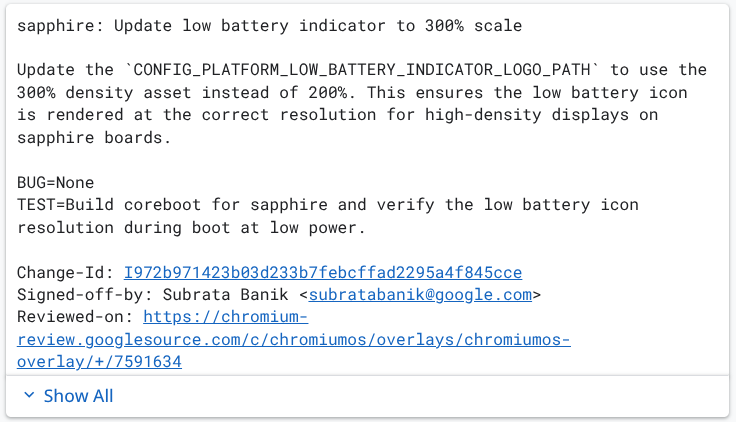The height and width of the screenshot is (422, 736).
Task: Click the 'BUG=None' line
Action: [x=55, y=182]
